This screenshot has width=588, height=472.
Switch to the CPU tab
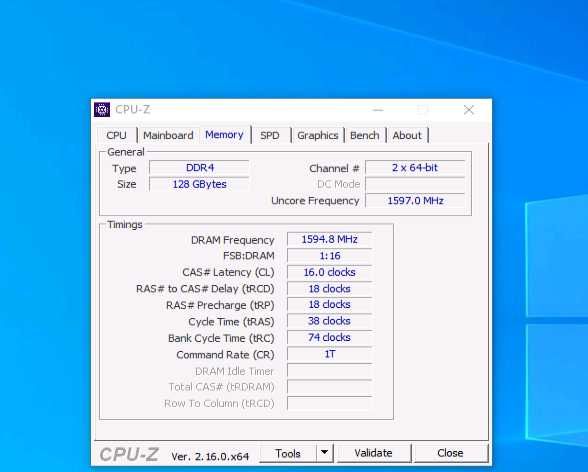116,135
